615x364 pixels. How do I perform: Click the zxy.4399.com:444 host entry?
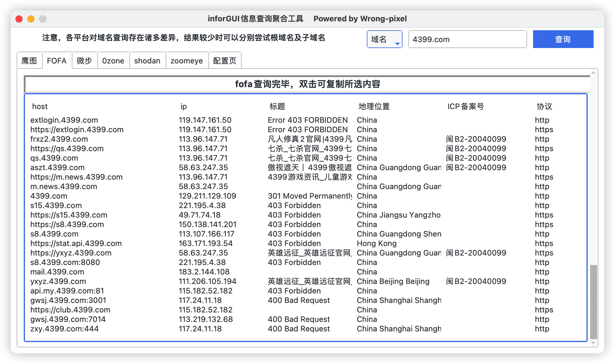(64, 329)
